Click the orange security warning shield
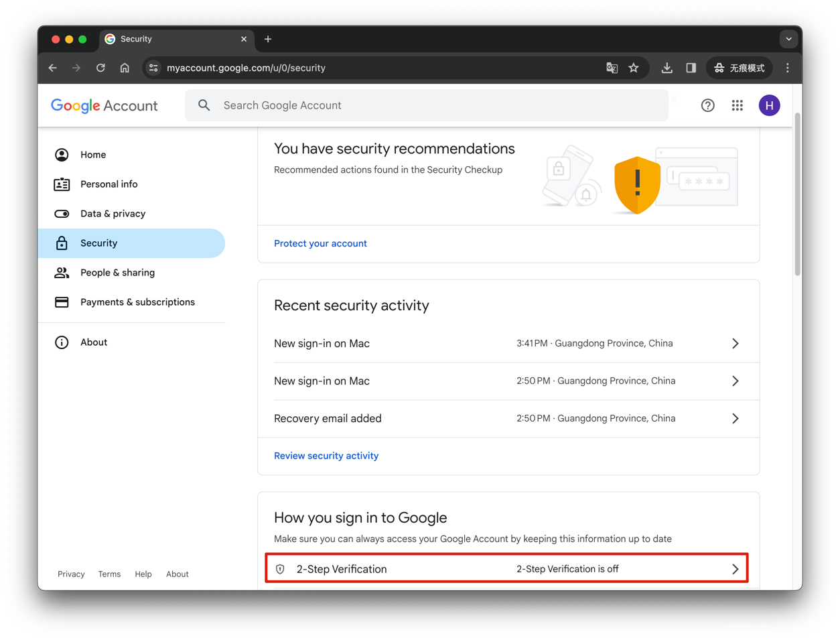Screen dimensions: 840x640 tap(637, 185)
